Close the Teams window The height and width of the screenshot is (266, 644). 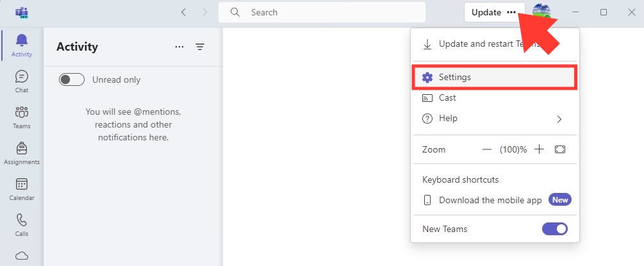pyautogui.click(x=632, y=12)
